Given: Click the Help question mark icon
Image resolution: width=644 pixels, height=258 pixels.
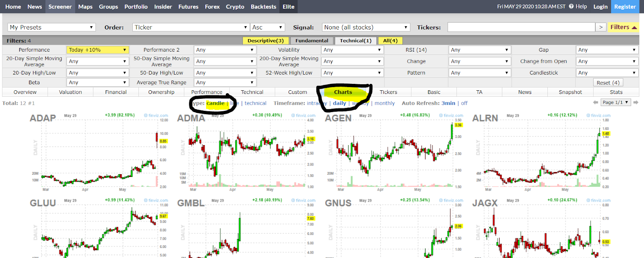Looking at the screenshot, I should point(571,6).
